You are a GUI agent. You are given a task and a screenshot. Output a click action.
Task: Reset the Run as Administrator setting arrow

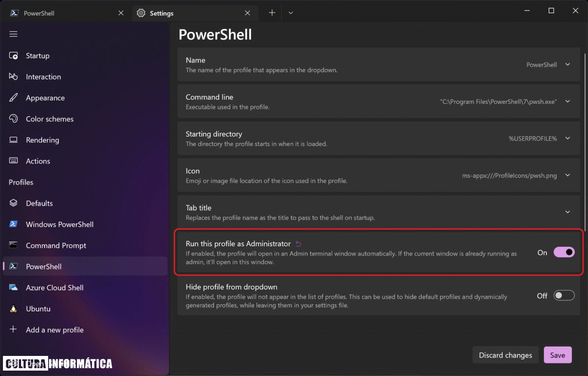click(298, 244)
